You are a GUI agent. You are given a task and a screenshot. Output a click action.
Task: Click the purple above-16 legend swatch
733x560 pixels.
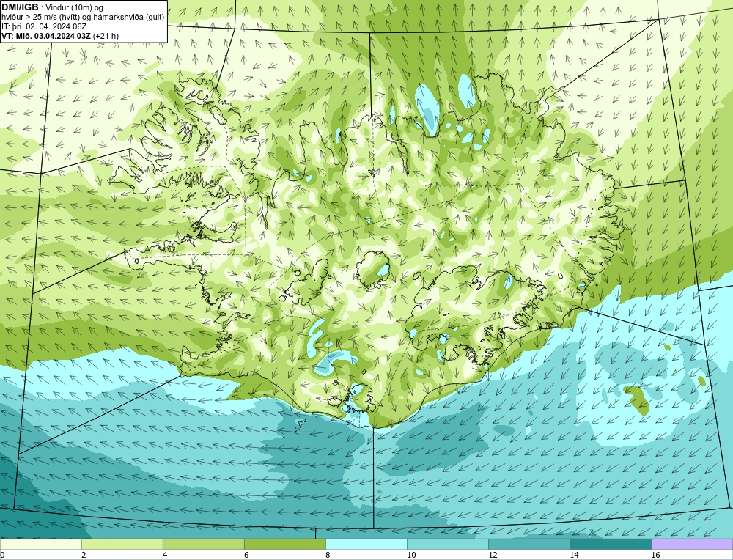pos(692,544)
